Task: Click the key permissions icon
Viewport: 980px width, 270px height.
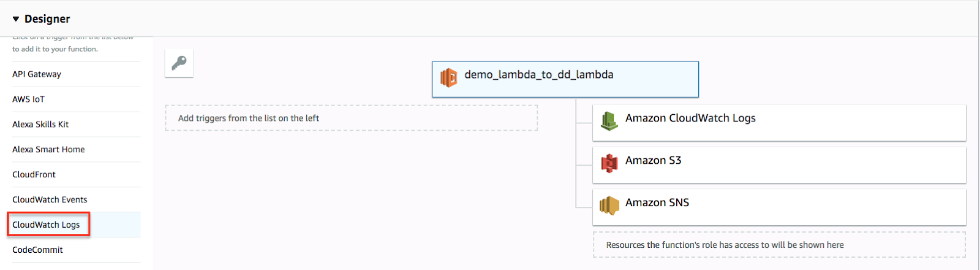Action: [179, 63]
